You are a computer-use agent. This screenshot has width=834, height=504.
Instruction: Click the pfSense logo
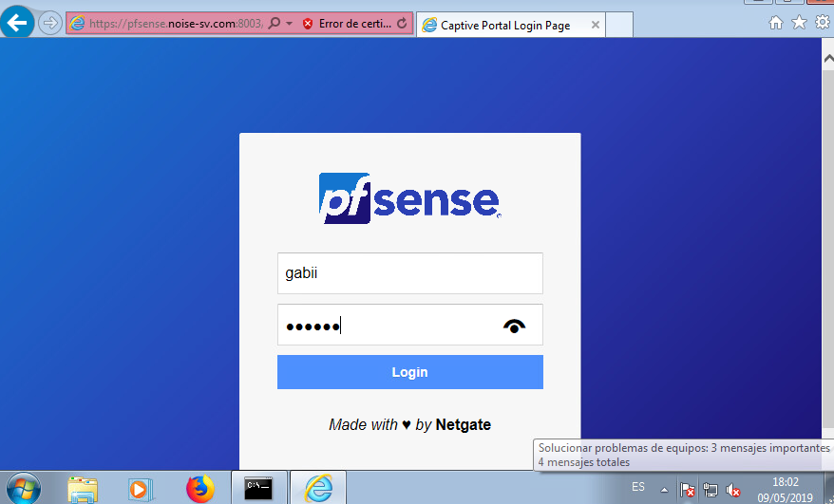409,197
